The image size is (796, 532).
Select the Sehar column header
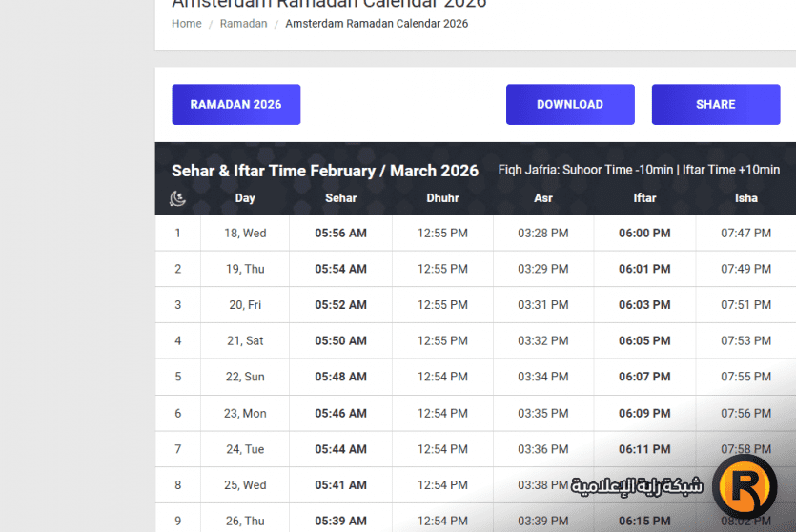point(340,198)
